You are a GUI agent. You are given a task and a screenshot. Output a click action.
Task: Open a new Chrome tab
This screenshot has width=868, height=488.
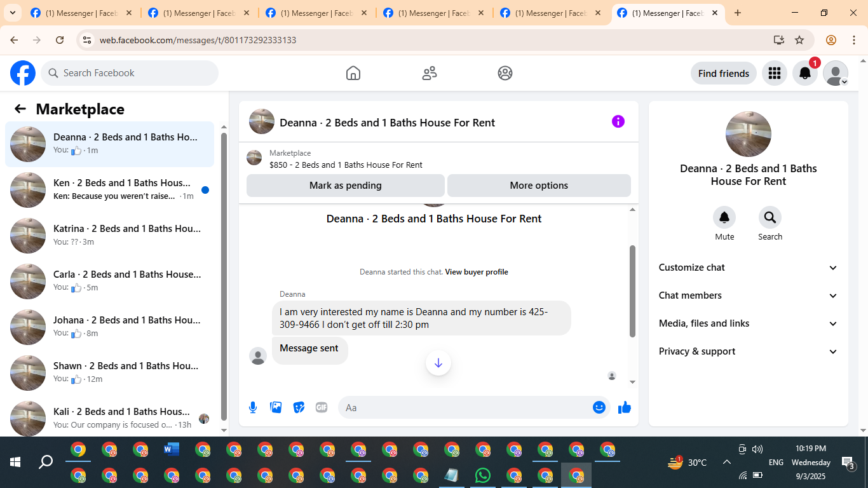point(738,13)
